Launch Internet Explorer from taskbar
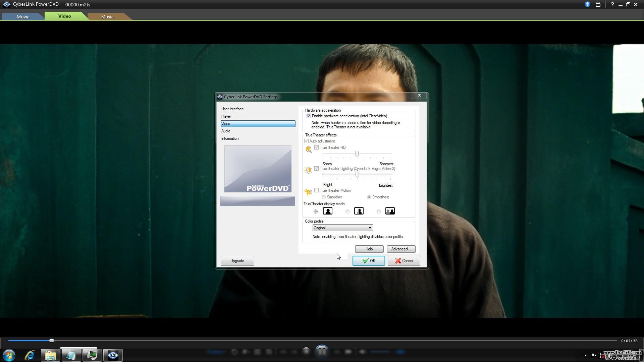Image resolution: width=644 pixels, height=362 pixels. pyautogui.click(x=30, y=355)
